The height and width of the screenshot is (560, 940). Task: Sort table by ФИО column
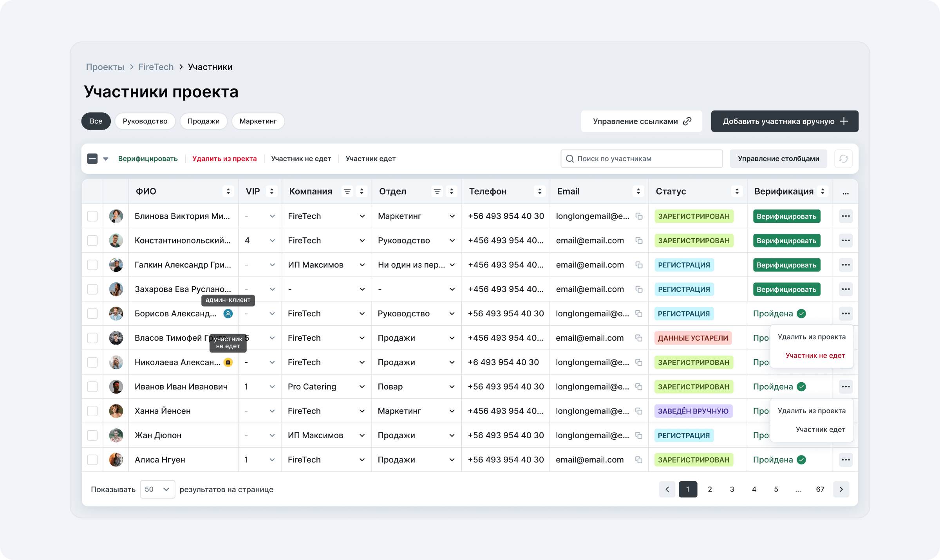click(x=228, y=191)
